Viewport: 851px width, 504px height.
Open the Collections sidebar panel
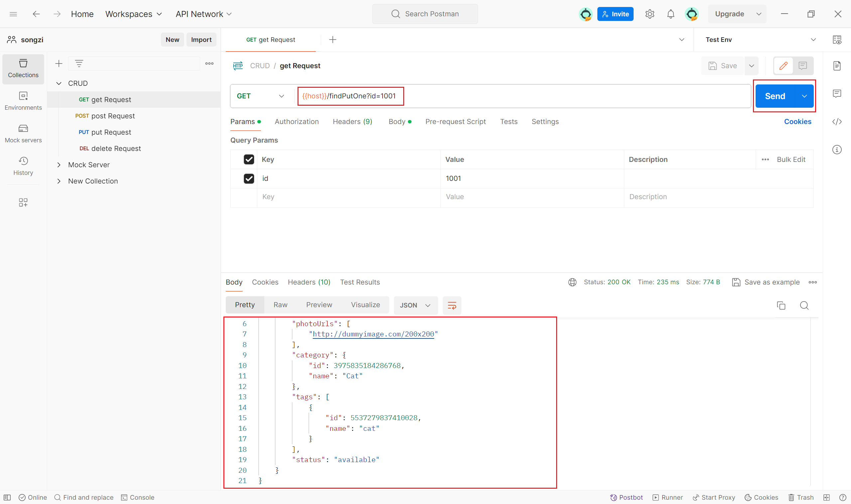23,69
